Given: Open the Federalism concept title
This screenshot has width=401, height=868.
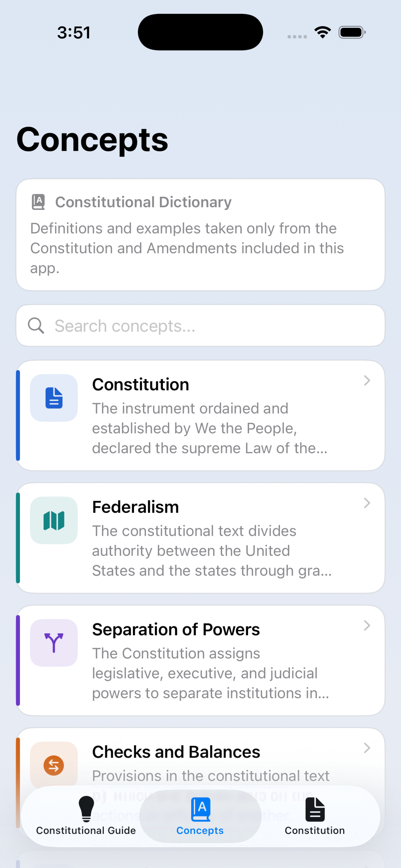Looking at the screenshot, I should pyautogui.click(x=136, y=507).
